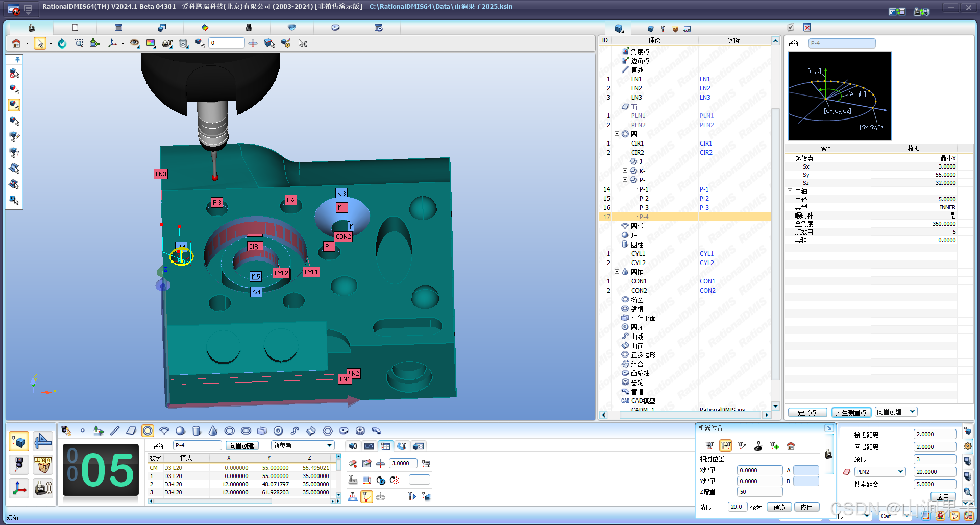Expand the J- tree node
Image resolution: width=980 pixels, height=525 pixels.
[625, 161]
